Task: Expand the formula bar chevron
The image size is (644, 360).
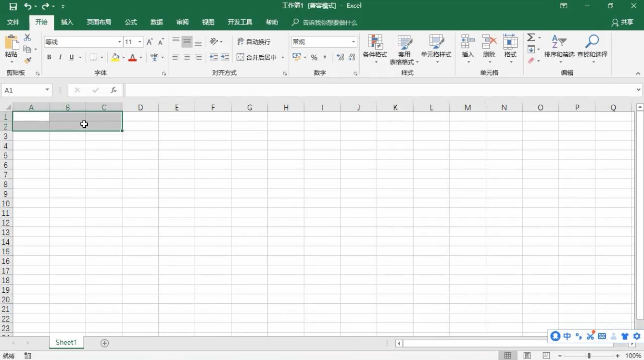Action: [x=639, y=90]
